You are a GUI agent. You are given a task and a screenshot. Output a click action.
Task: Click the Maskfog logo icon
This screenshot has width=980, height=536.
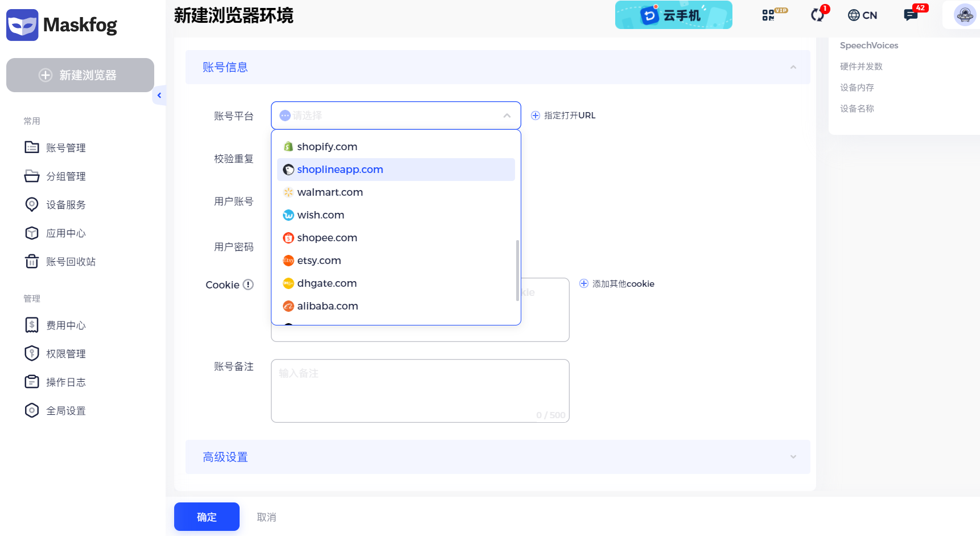pyautogui.click(x=22, y=25)
